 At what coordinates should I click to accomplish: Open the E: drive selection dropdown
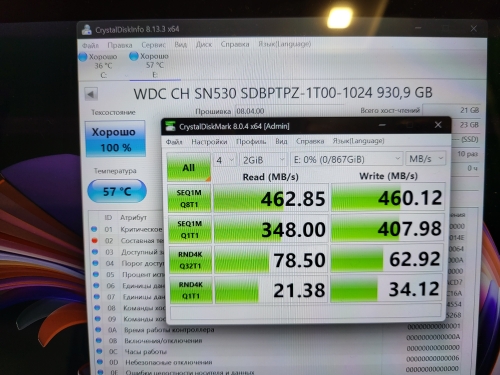tap(347, 159)
